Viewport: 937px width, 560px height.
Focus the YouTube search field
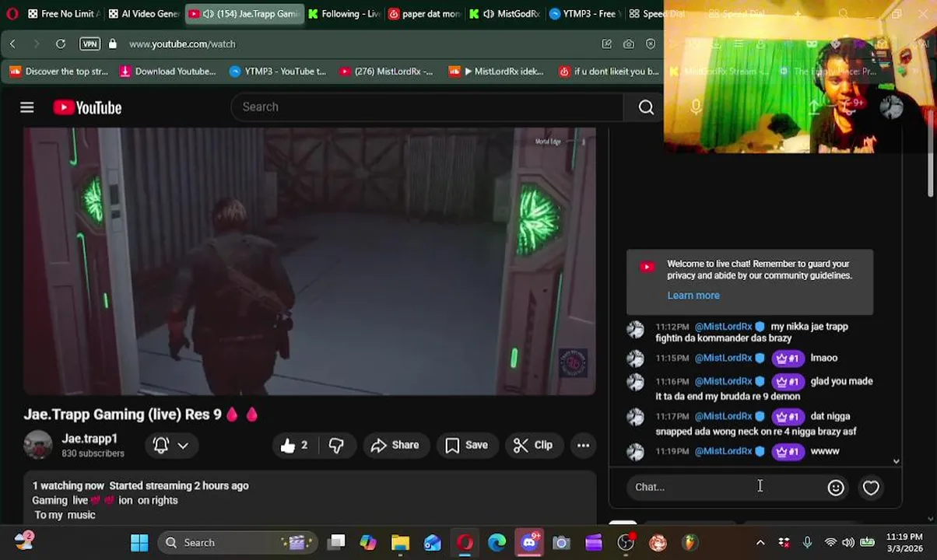coord(426,107)
